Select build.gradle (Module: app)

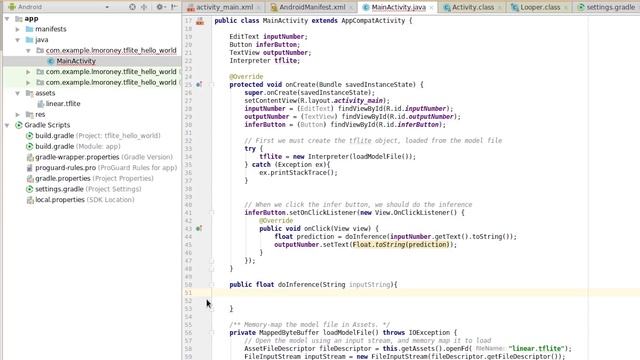78,146
